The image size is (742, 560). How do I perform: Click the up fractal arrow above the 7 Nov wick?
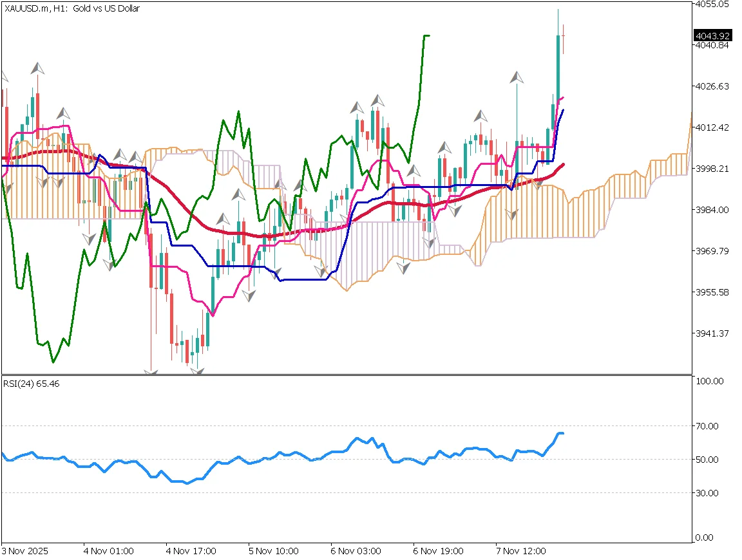pos(517,77)
